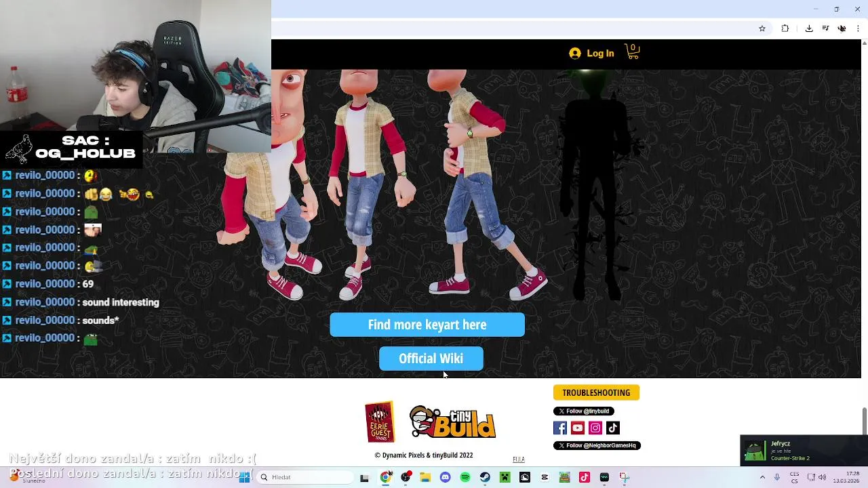This screenshot has width=868, height=488.
Task: Click chat message 'sound interesting'
Action: 121,302
